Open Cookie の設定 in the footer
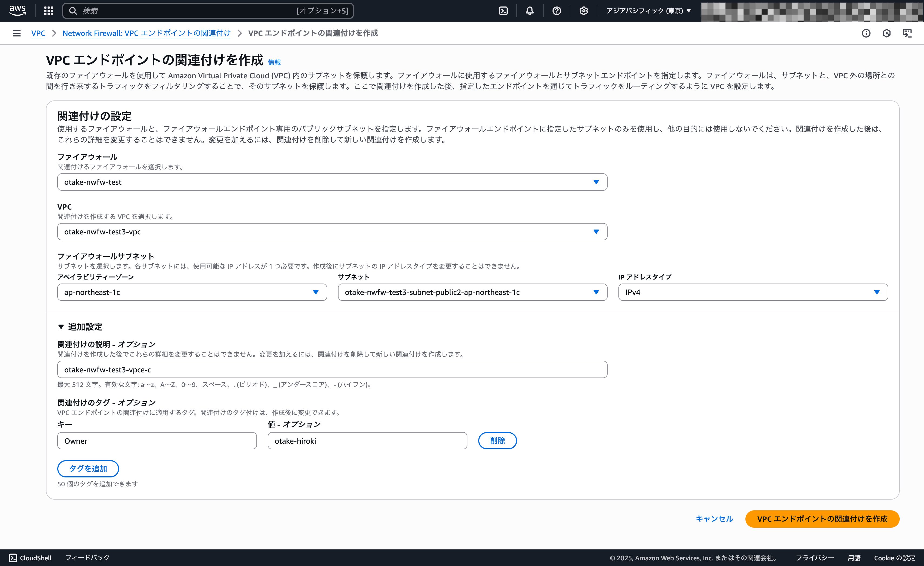This screenshot has width=924, height=566. (894, 558)
